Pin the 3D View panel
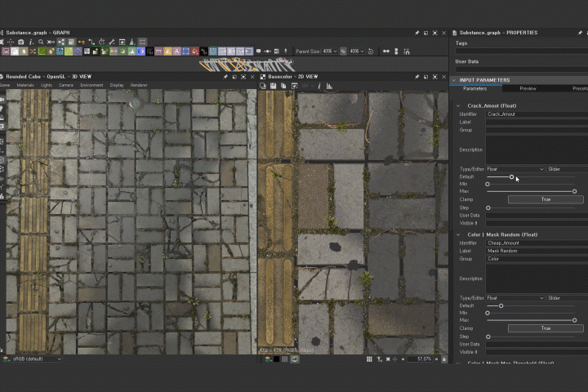Viewport: 588px width, 392px height. [225, 77]
